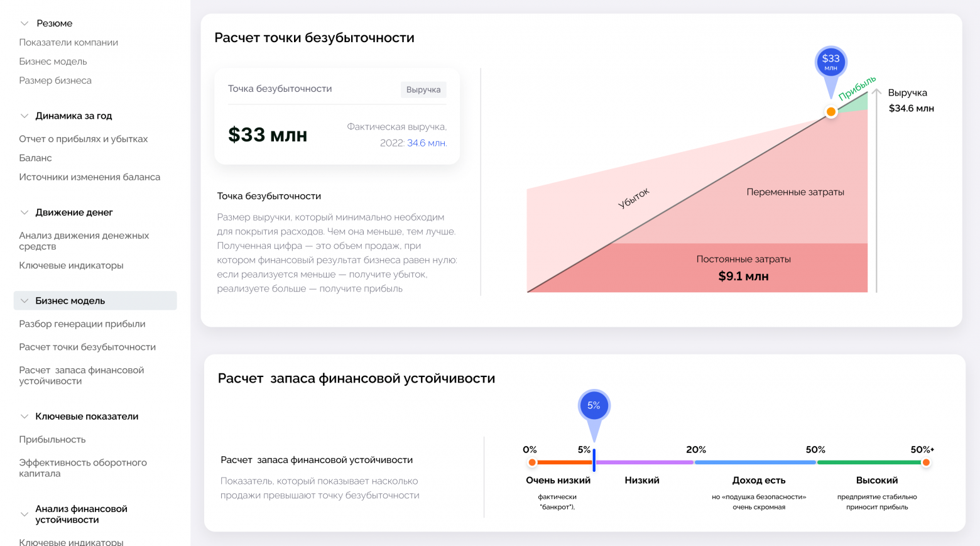
Task: Click the orange 0% scale endpoint dot
Action: click(x=532, y=462)
